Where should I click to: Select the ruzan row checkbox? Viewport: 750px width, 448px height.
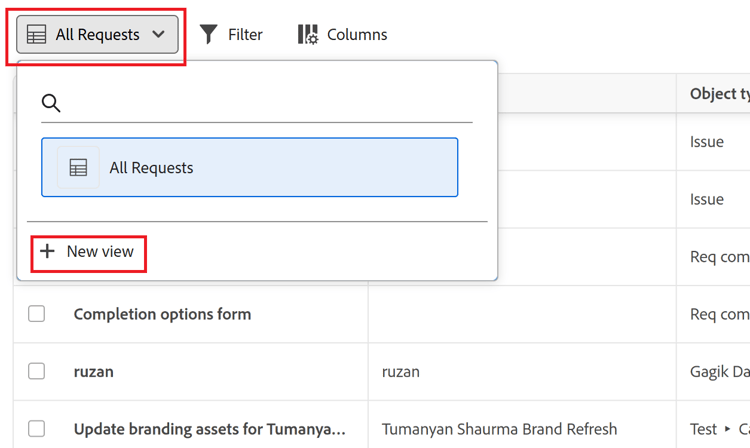pos(37,371)
